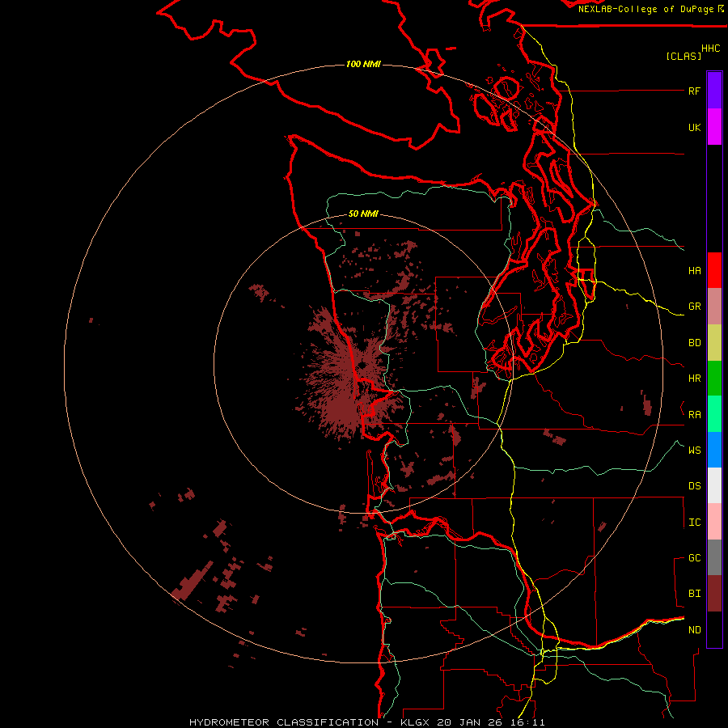Click the BD legend label

coord(694,343)
